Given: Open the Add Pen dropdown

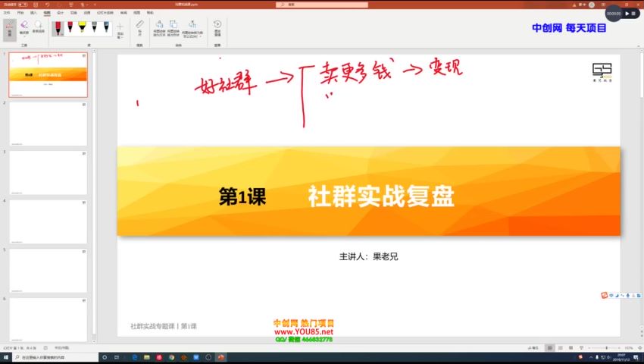Looking at the screenshot, I should point(120,33).
